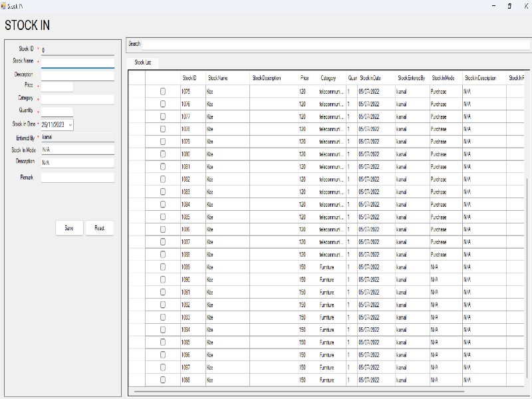Sort by the StockID column header

pyautogui.click(x=190, y=78)
